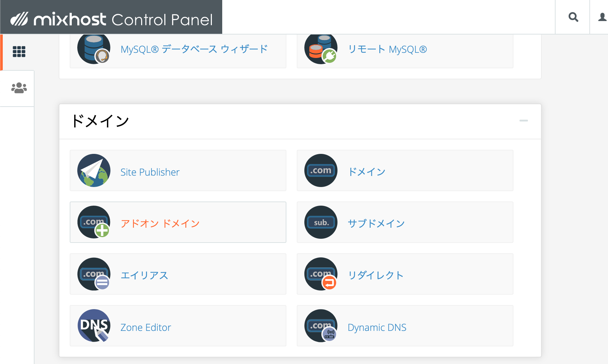Image resolution: width=608 pixels, height=364 pixels.
Task: Click the サブドメイン sub. icon
Action: [x=321, y=222]
